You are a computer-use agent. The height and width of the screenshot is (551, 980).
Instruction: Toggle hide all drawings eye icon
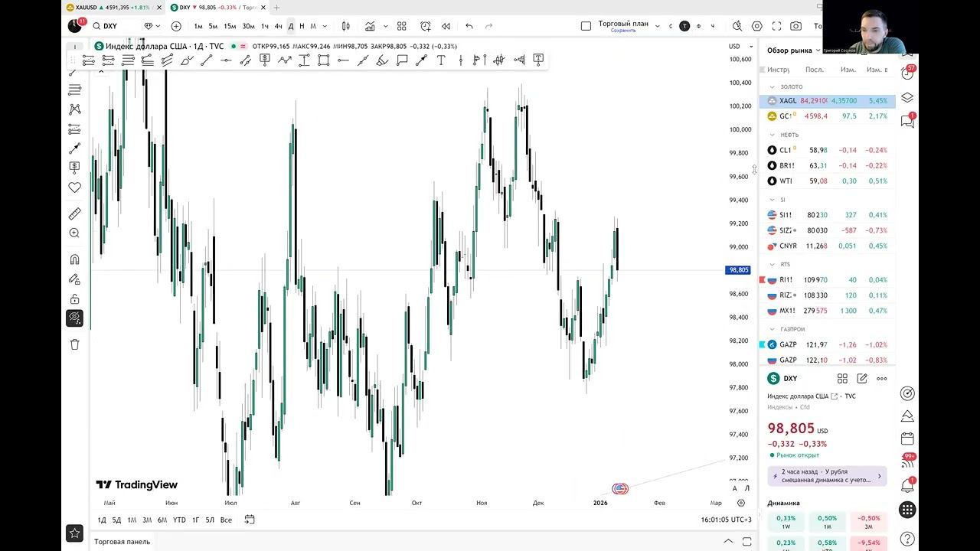tap(74, 318)
